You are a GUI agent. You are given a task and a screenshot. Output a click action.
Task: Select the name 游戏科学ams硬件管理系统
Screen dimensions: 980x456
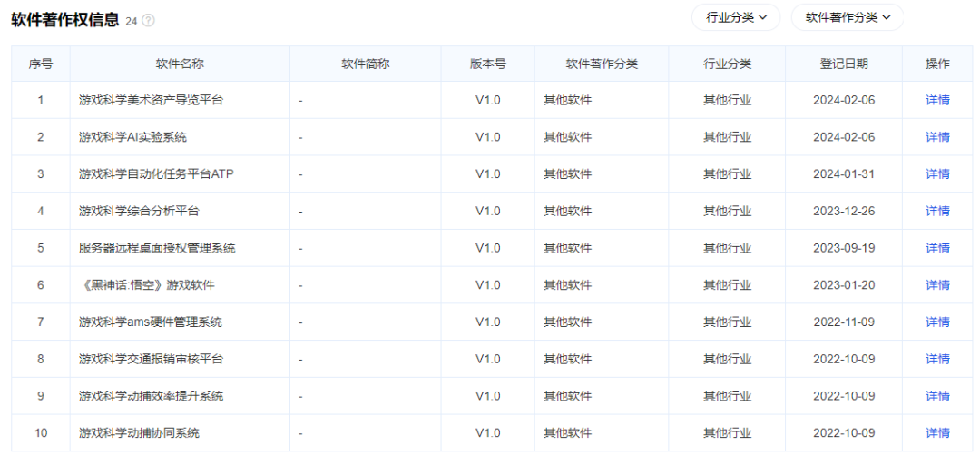(150, 322)
